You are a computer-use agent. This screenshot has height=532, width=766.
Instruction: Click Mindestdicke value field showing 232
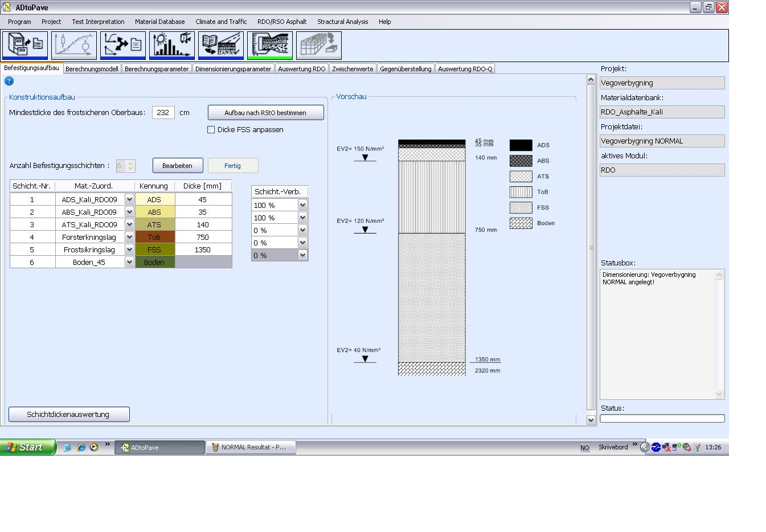(163, 113)
